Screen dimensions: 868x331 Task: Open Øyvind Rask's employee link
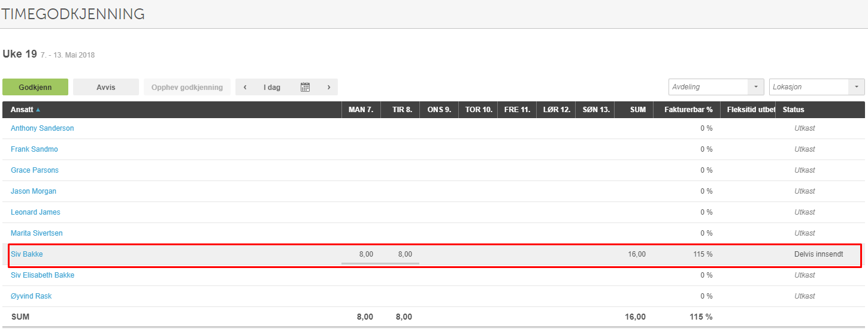[31, 296]
